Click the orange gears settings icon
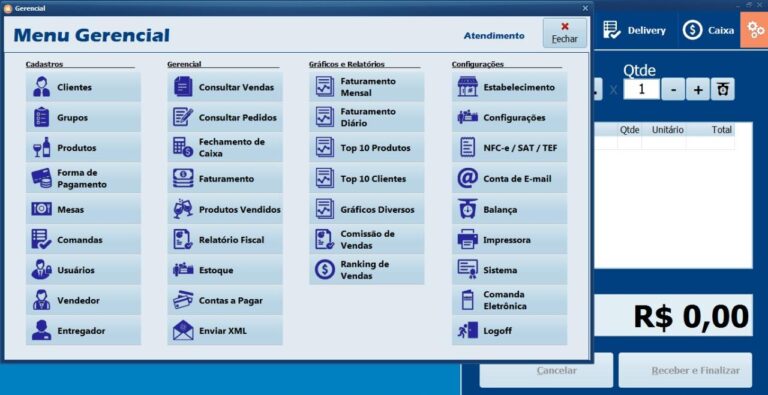 [754, 30]
